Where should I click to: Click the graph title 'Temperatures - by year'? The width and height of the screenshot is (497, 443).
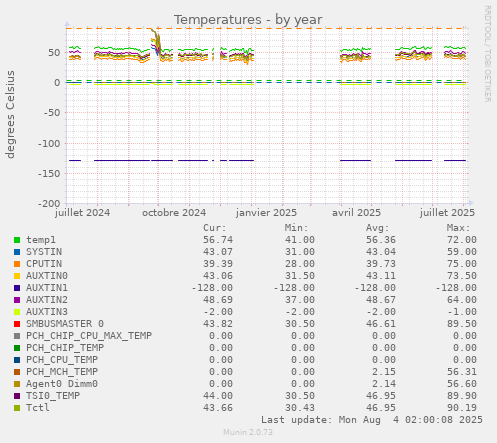[x=248, y=20]
